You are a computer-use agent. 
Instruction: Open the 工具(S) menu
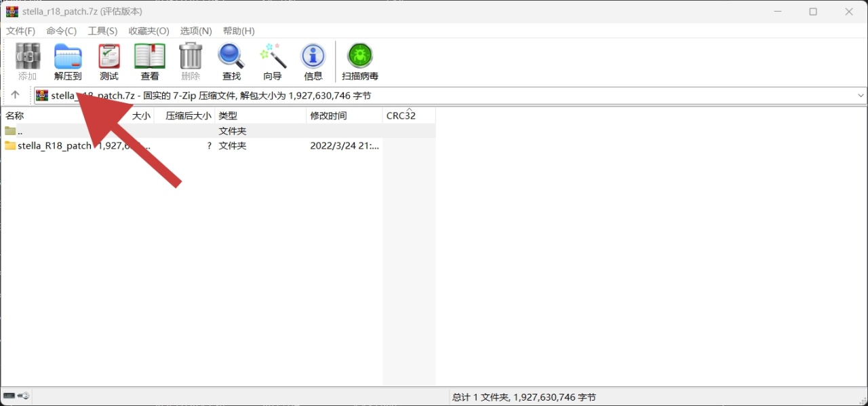pos(102,31)
